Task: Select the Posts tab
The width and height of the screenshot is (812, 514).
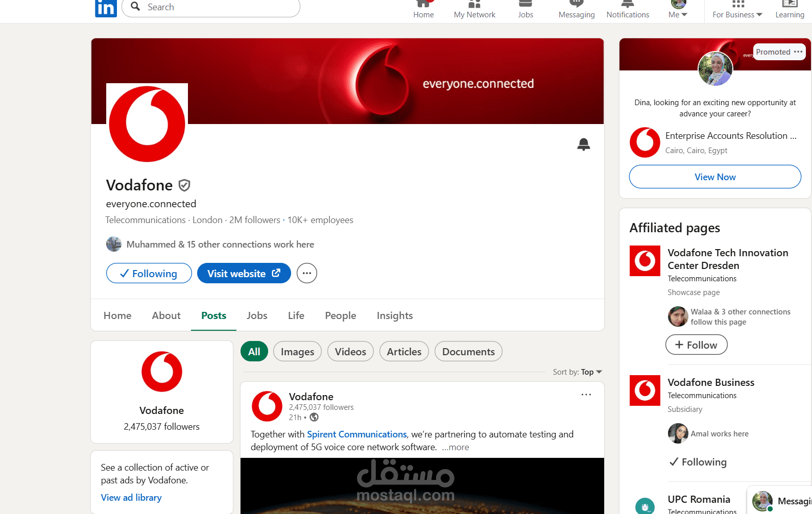Action: click(213, 315)
